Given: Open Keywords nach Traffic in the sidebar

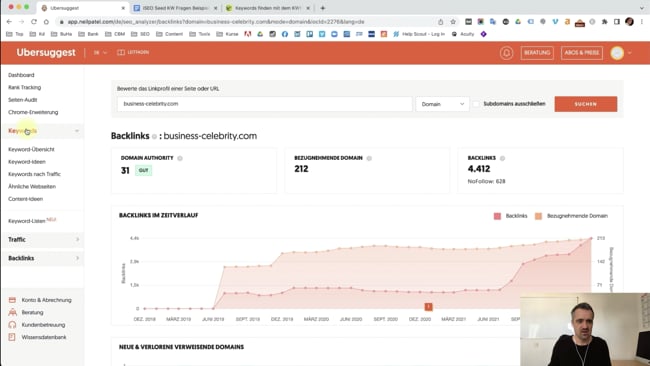Looking at the screenshot, I should (34, 174).
